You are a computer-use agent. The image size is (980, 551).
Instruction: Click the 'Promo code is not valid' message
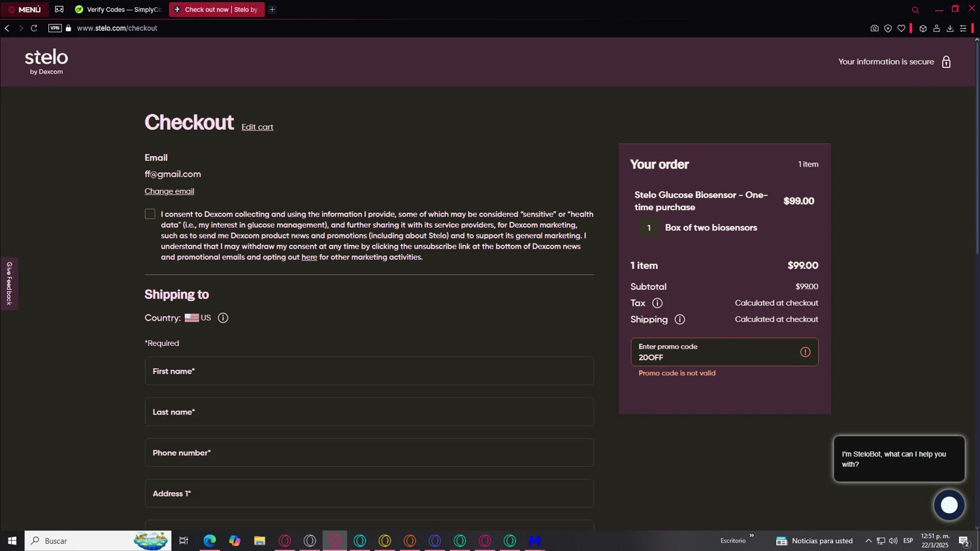[677, 373]
